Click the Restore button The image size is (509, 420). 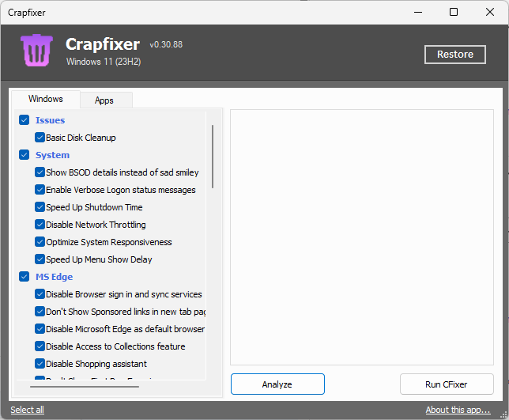tap(455, 55)
